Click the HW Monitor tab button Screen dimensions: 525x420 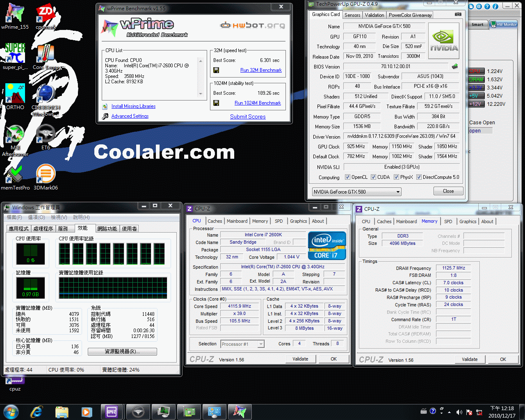click(504, 24)
